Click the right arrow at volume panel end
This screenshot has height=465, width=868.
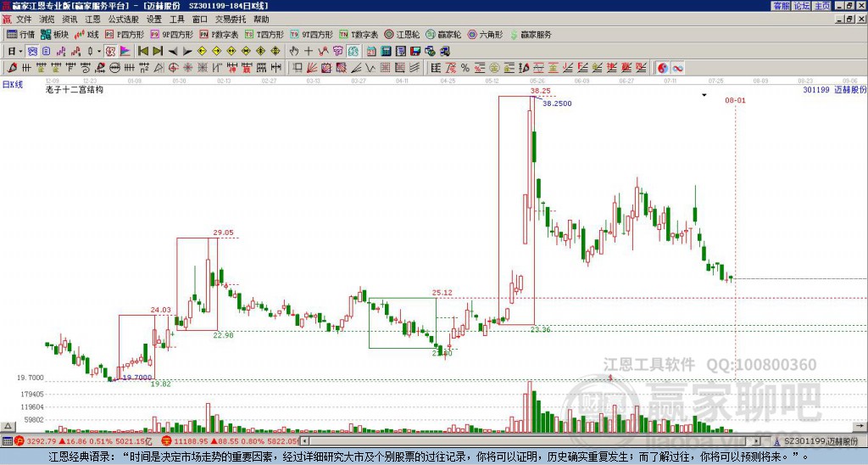861,427
